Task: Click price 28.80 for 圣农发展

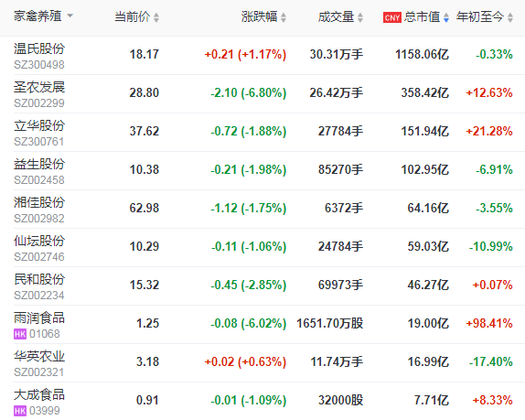Action: [x=145, y=92]
